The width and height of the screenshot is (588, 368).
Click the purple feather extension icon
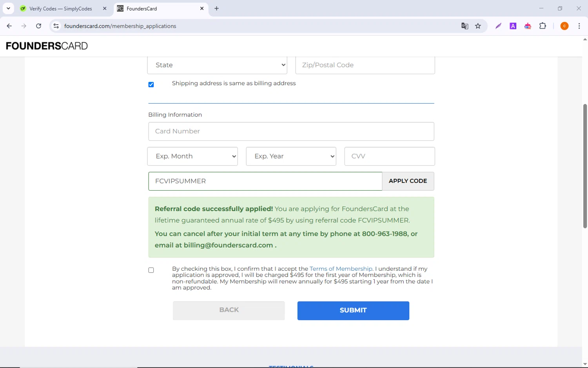point(498,26)
